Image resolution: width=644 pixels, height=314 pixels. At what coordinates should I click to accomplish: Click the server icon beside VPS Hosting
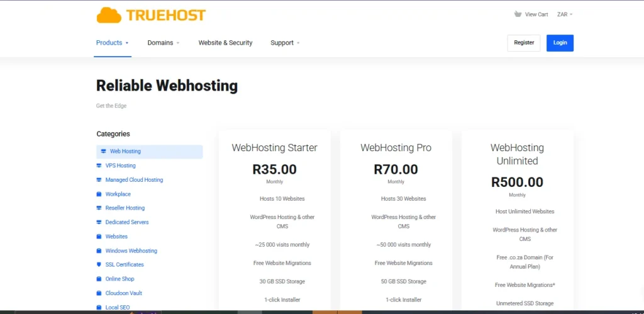[99, 165]
